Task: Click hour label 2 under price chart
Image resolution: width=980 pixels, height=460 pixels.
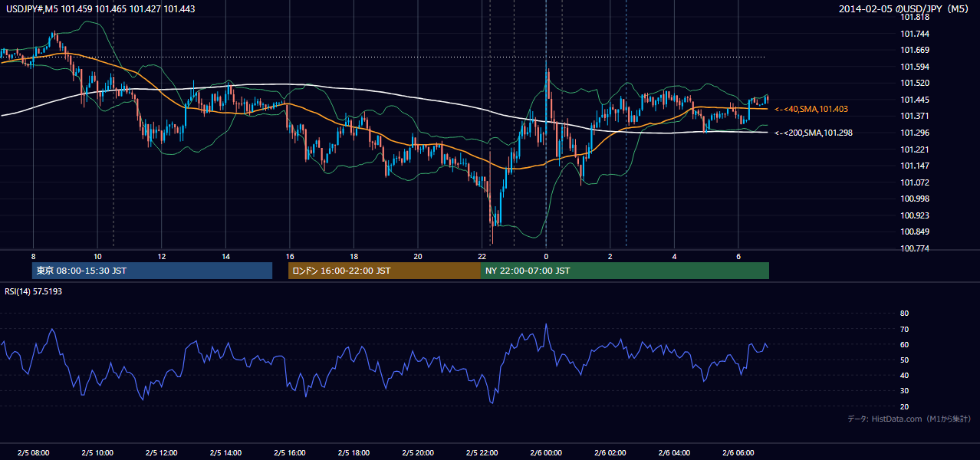Action: [610, 256]
